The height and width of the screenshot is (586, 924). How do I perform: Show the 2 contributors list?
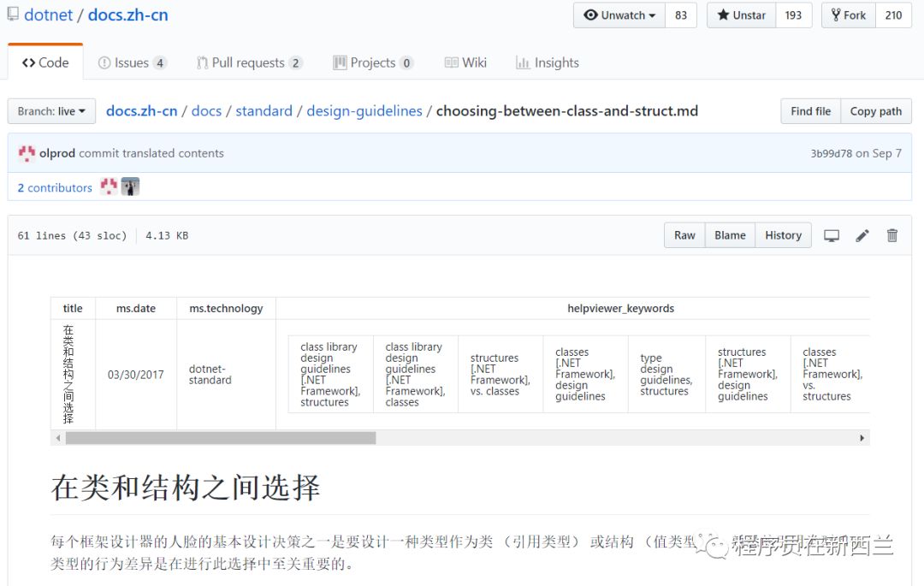tap(55, 187)
